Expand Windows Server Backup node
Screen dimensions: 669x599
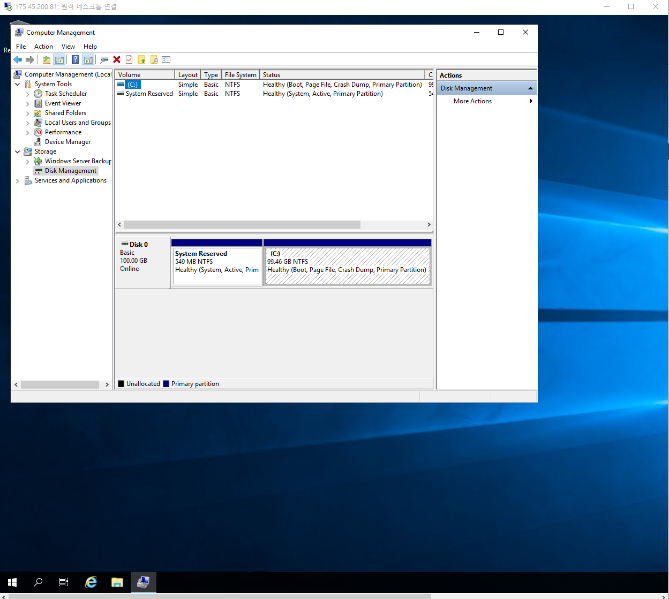[x=28, y=161]
